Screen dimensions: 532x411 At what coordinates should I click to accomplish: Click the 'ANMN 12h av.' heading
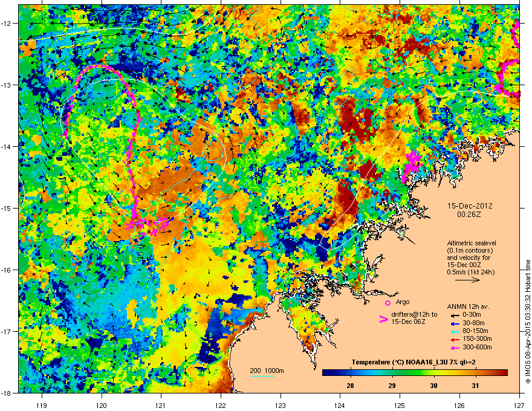(x=468, y=307)
